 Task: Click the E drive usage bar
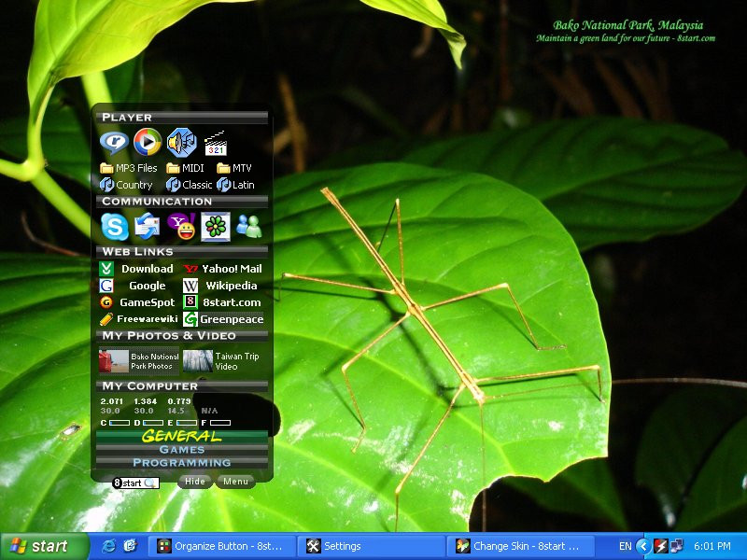point(186,423)
